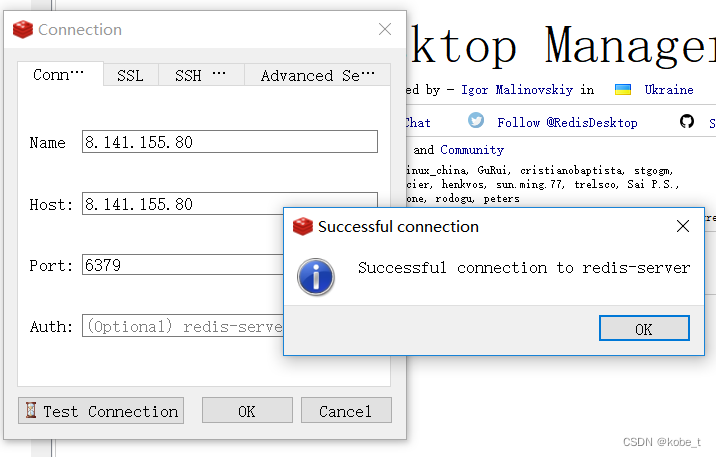Click the Redis logo in Successful connection dialog
The height and width of the screenshot is (457, 716).
(302, 226)
